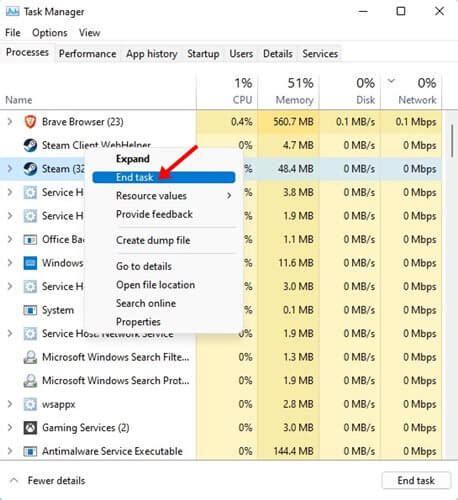Click Antimalware Service Executable icon
The image size is (458, 500).
[x=30, y=451]
